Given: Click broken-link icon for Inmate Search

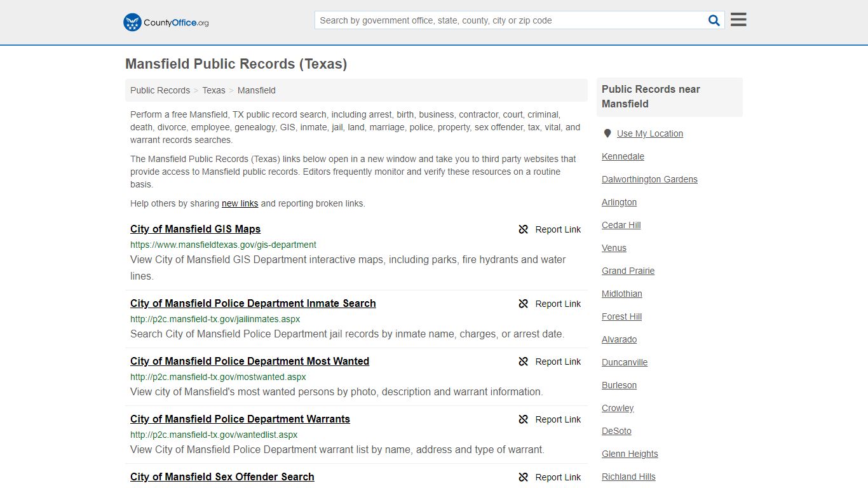Looking at the screenshot, I should click(x=524, y=304).
